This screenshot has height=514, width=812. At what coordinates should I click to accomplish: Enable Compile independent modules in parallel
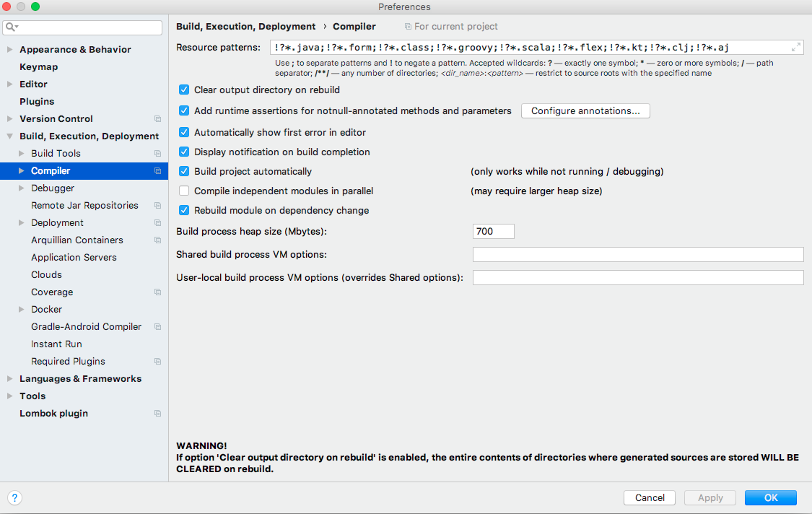coord(184,191)
